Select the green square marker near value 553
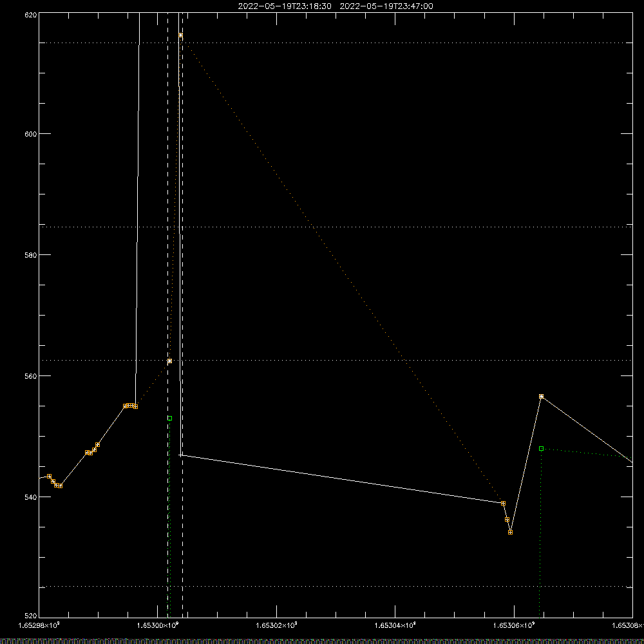Viewport: 644px width, 644px height. pyautogui.click(x=169, y=419)
